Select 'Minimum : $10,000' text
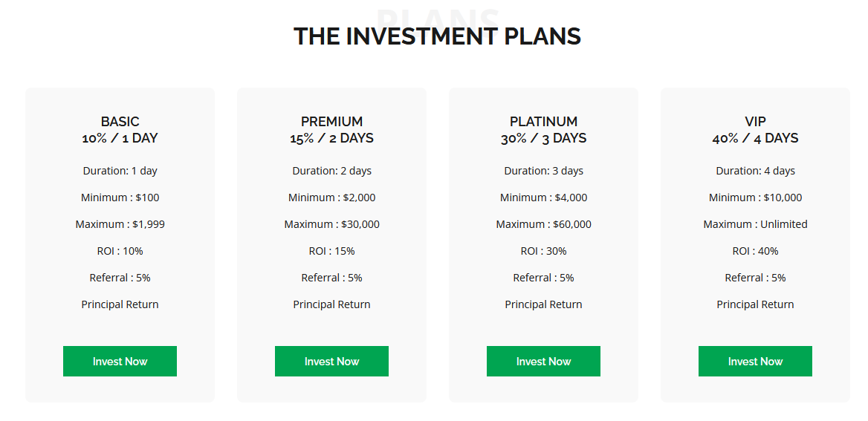Image resolution: width=868 pixels, height=421 pixels. click(x=755, y=198)
